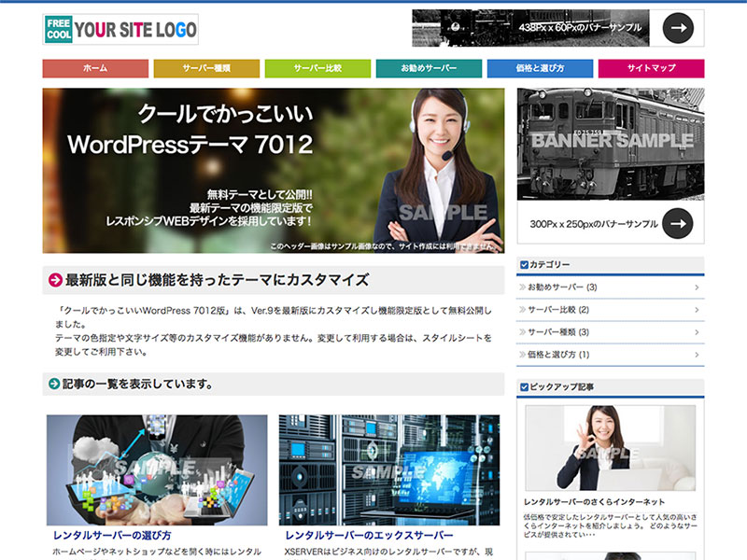Open the article link レンタルサーバーのエックスサーバー

(369, 536)
